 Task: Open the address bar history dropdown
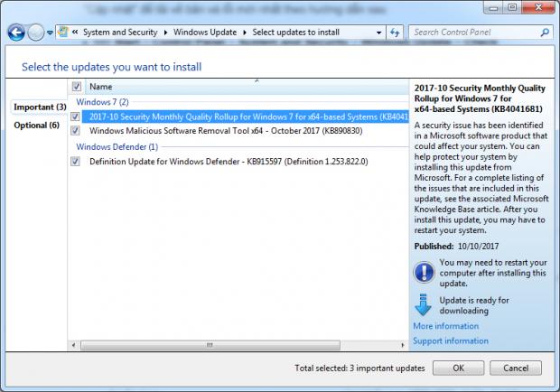click(x=379, y=33)
